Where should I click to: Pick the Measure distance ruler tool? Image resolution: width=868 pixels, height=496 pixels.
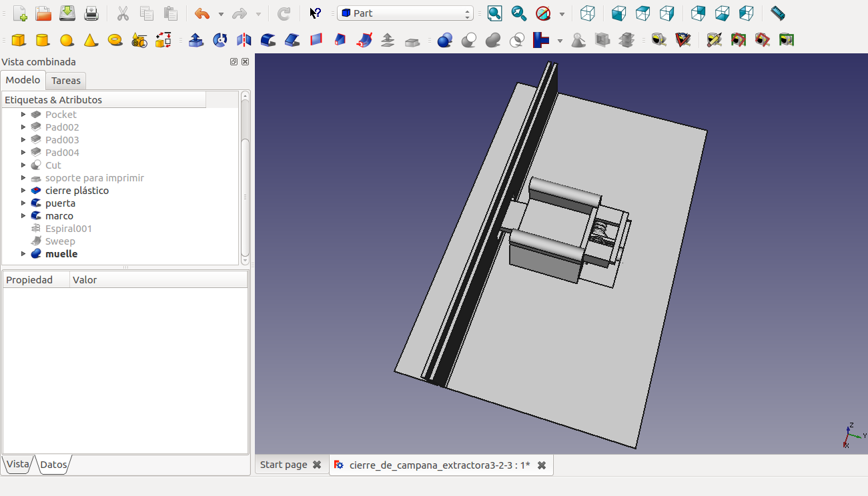(x=777, y=13)
